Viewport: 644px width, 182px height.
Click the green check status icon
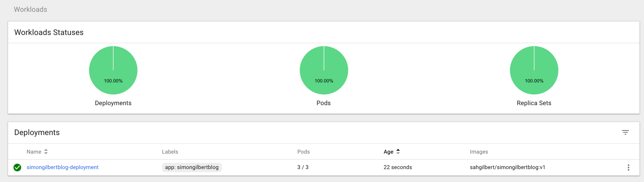pyautogui.click(x=17, y=168)
